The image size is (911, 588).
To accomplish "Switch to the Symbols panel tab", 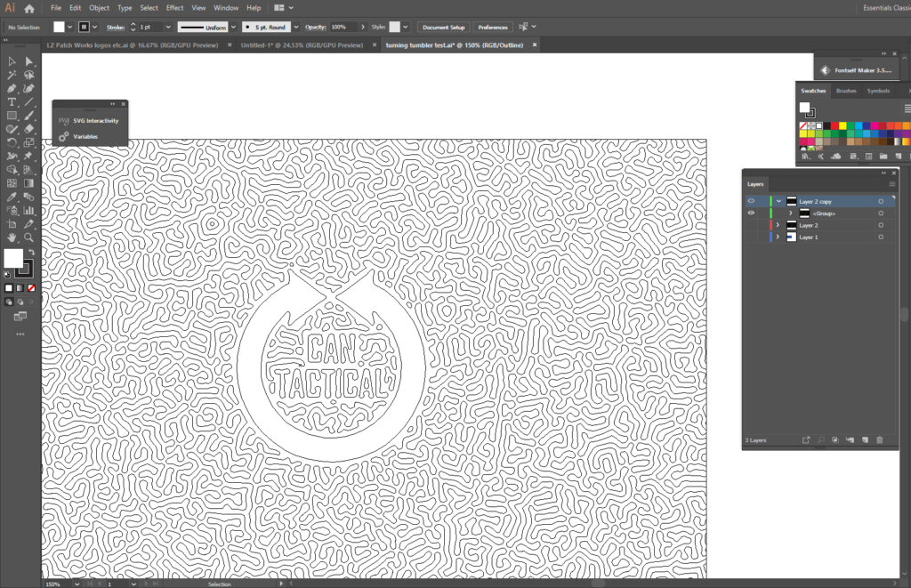I will [878, 91].
